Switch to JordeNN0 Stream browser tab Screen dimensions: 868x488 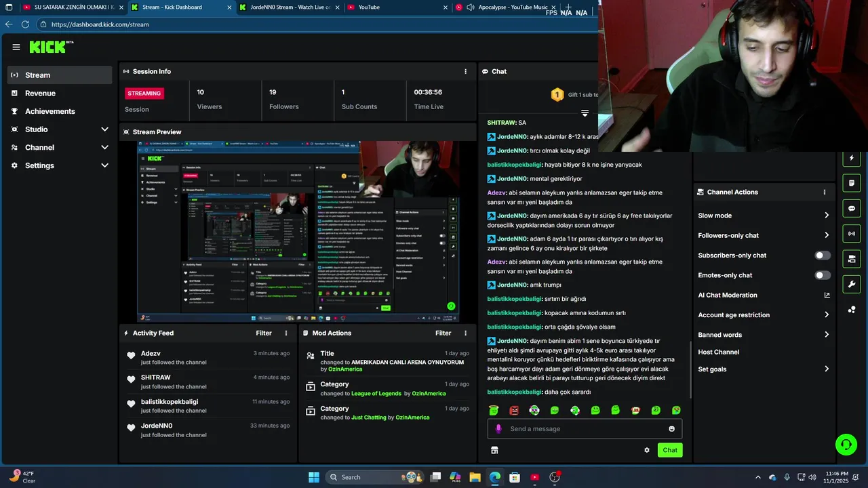290,7
